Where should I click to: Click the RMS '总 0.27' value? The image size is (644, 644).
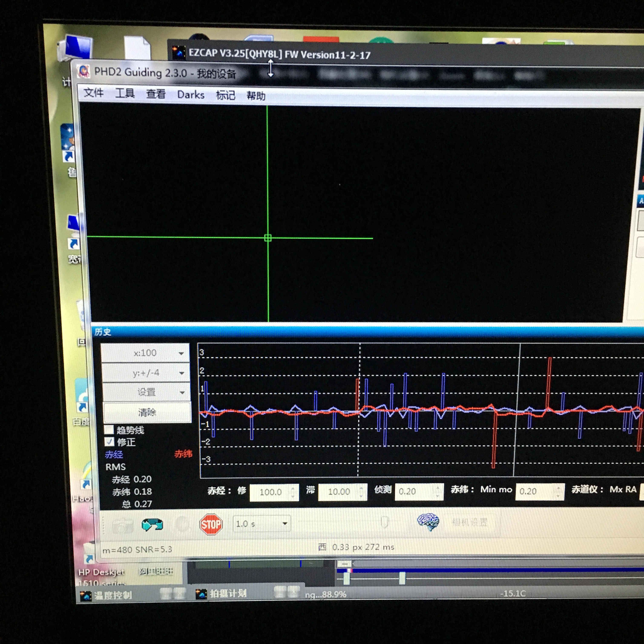tap(137, 504)
